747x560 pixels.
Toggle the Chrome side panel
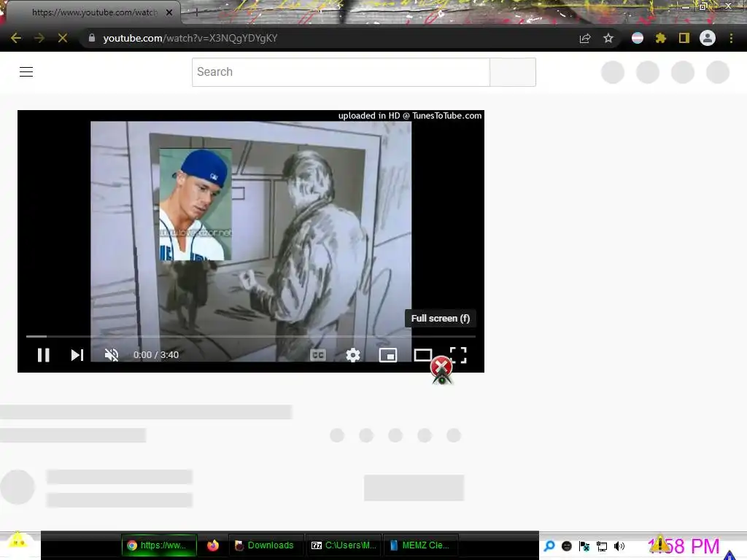click(x=684, y=38)
